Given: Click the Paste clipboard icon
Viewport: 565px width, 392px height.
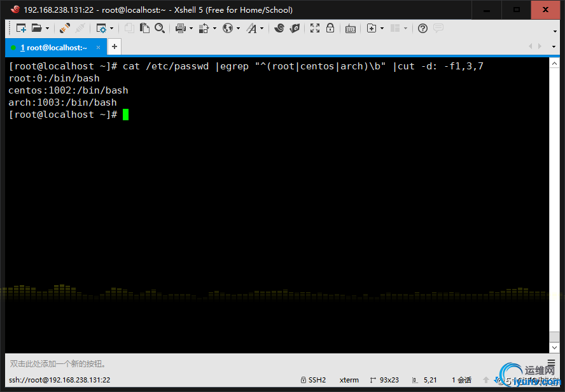Looking at the screenshot, I should pos(144,28).
